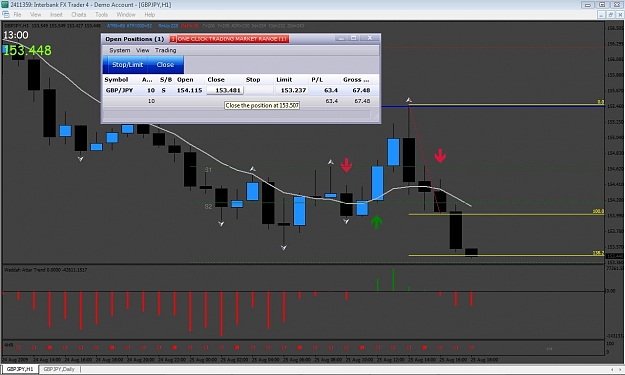Click the empty Stop cell of GBP/JPY row
Image resolution: width=625 pixels, height=375 pixels.
click(259, 90)
